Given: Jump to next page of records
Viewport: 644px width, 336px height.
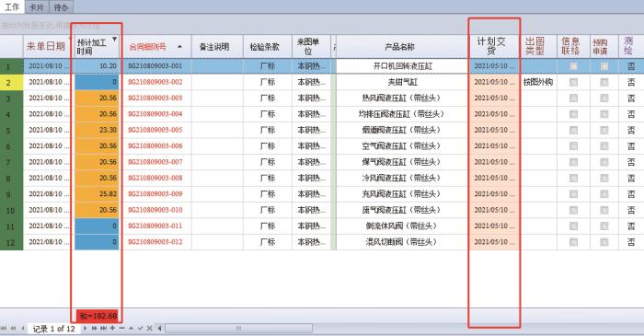Looking at the screenshot, I should (x=94, y=329).
